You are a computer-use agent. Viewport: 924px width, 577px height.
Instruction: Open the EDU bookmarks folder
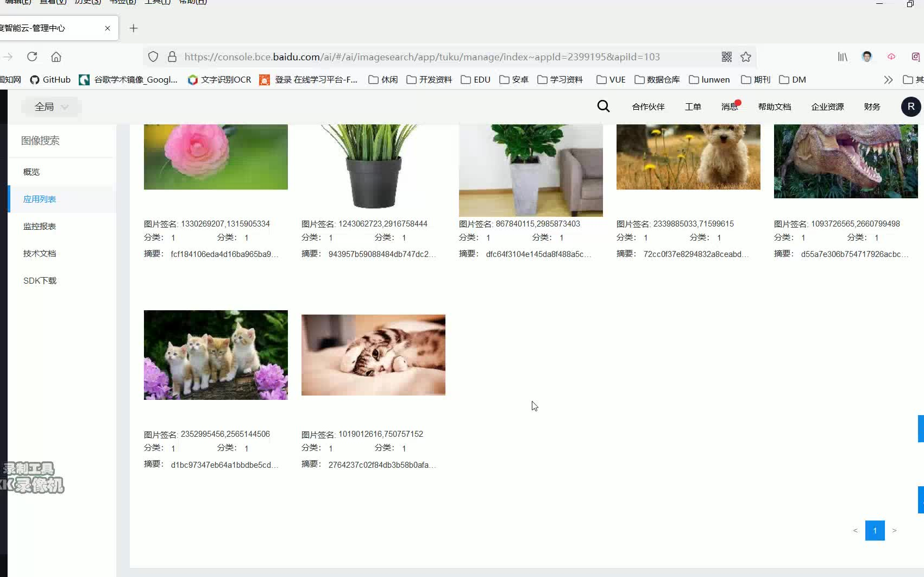[475, 80]
